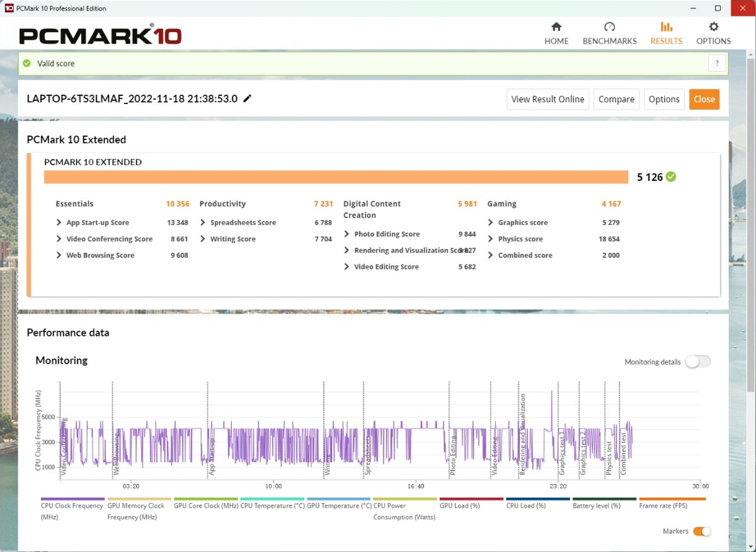756x552 pixels.
Task: Click the green valid score checkmark icon
Action: click(x=26, y=63)
